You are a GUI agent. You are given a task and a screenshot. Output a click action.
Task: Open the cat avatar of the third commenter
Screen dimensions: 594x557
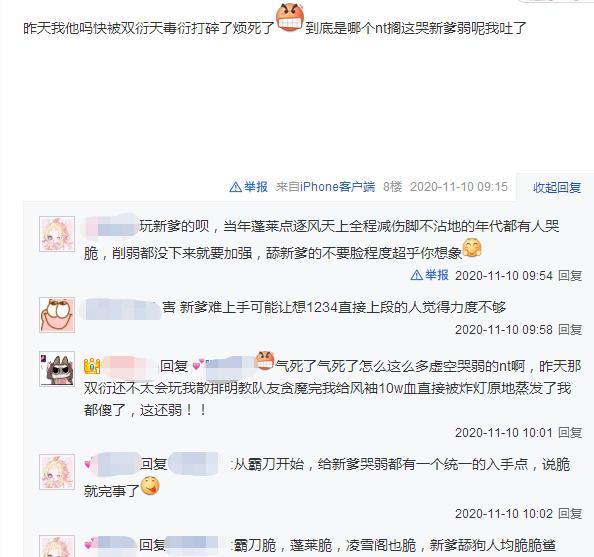[x=57, y=369]
